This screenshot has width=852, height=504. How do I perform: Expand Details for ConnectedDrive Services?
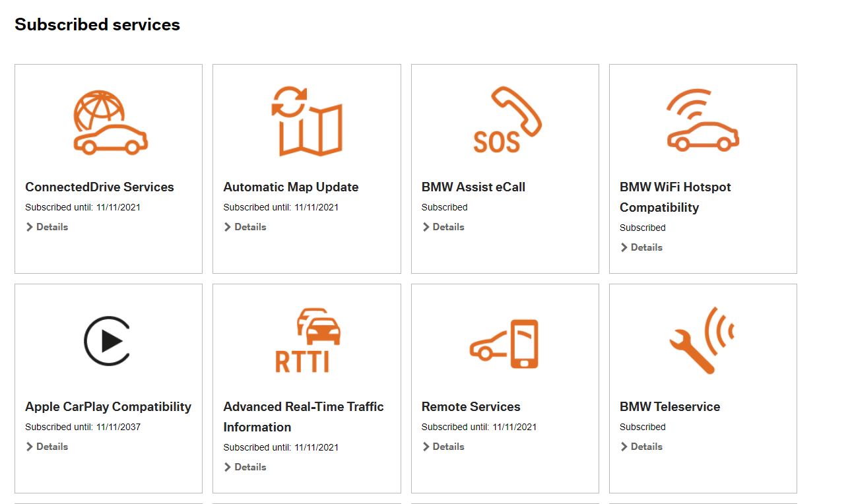[47, 227]
